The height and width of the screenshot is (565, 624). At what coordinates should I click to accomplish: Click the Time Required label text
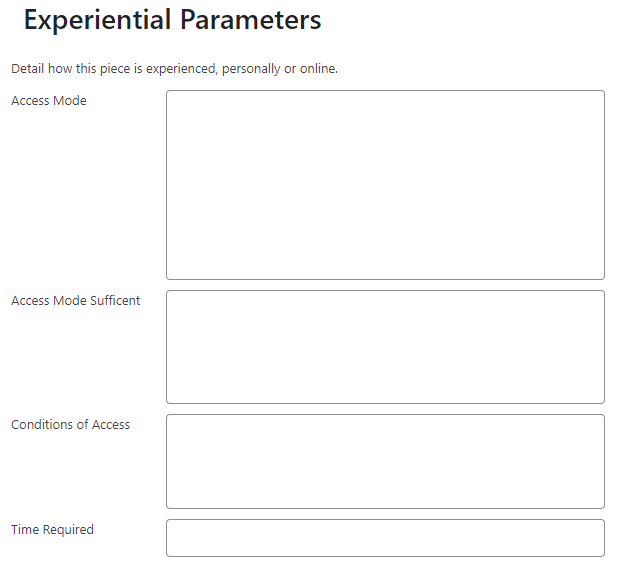pos(52,530)
